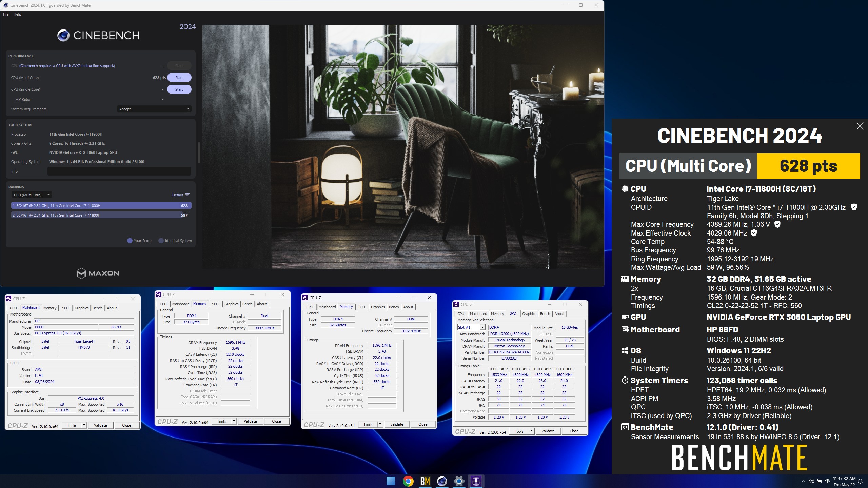Click the OS Windows logo icon in BenchMate panel
The image size is (868, 488).
point(625,350)
